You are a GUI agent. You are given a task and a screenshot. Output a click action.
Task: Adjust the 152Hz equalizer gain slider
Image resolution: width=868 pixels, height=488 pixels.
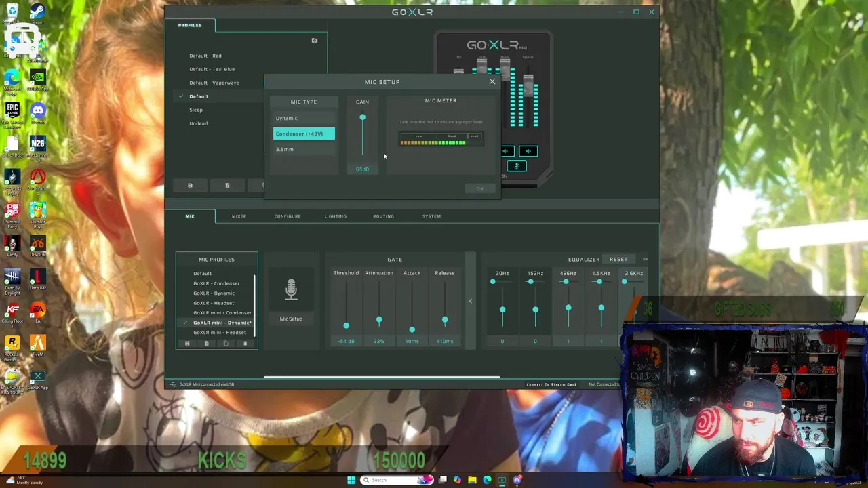coord(535,310)
